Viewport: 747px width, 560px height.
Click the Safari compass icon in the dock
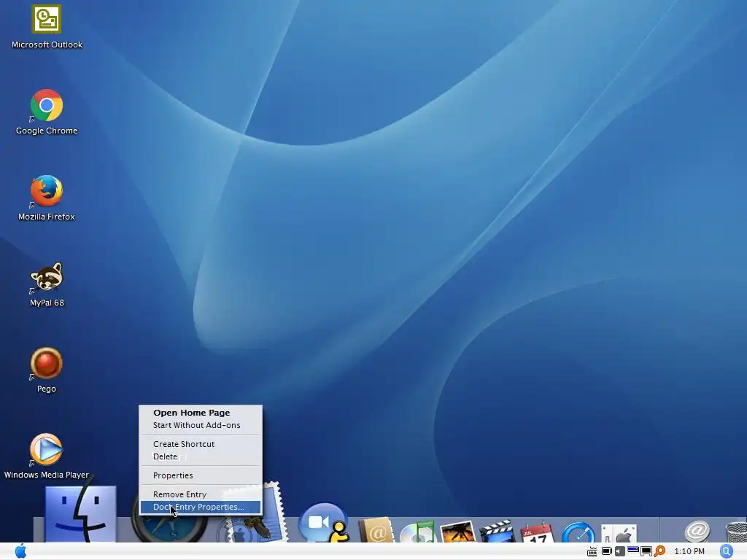coord(169,529)
